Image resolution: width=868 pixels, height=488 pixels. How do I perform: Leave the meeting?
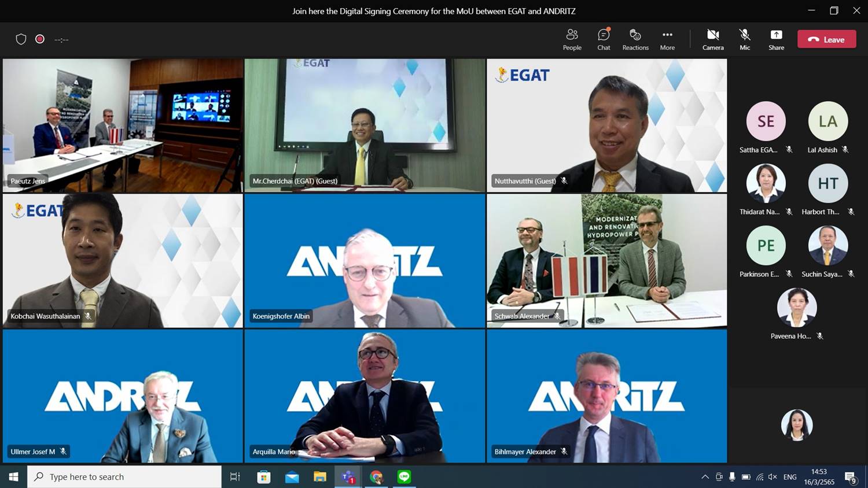[826, 39]
